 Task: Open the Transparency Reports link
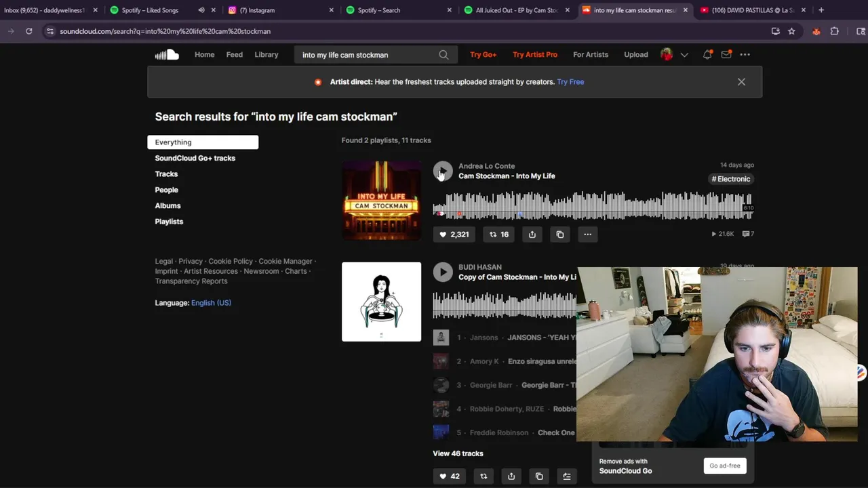click(x=191, y=281)
